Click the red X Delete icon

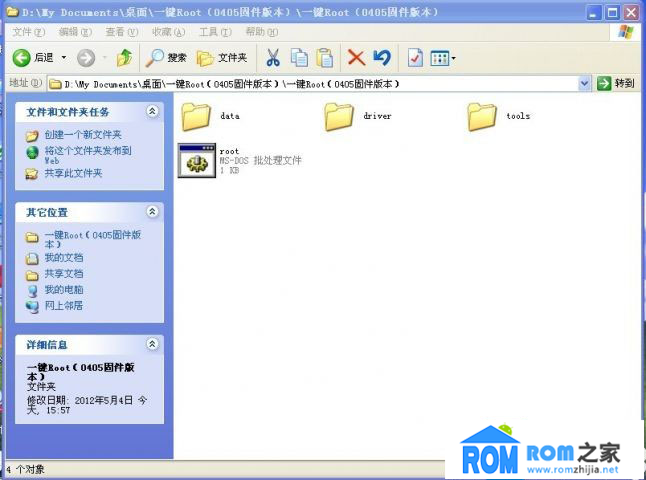tap(356, 58)
